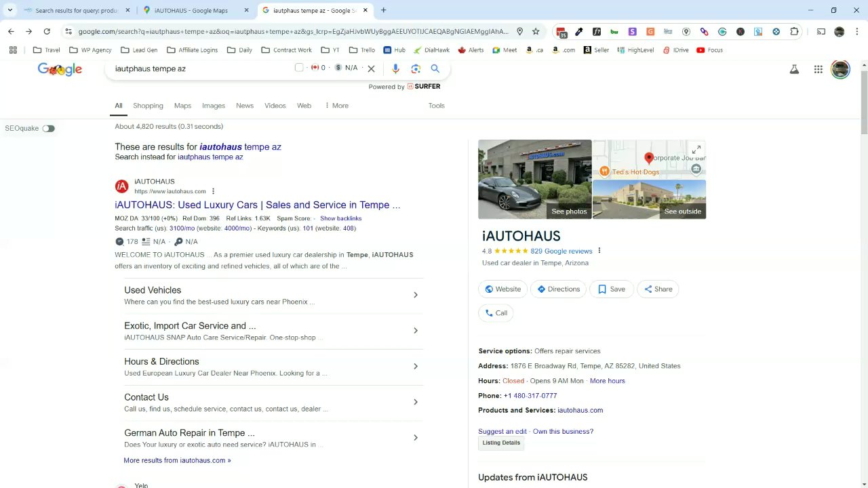Switch to the Videos results tab
868x488 pixels.
click(275, 106)
